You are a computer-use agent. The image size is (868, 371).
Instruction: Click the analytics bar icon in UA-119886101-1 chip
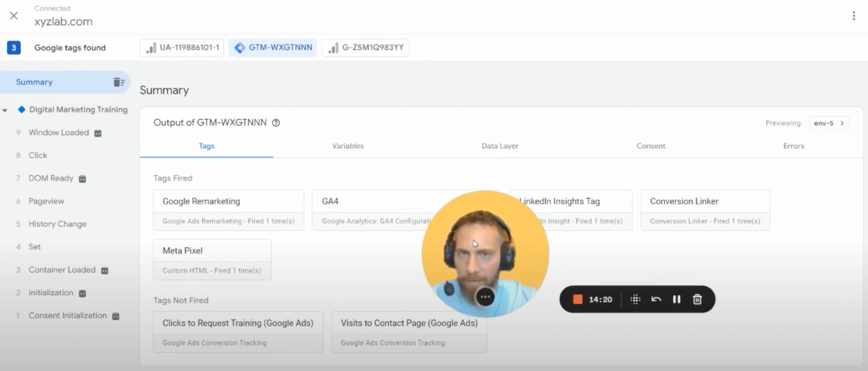point(151,48)
